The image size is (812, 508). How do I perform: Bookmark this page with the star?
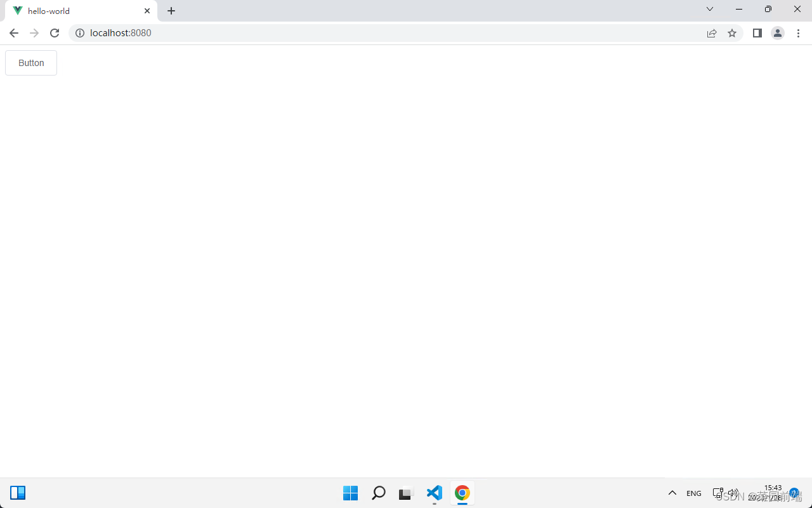(x=732, y=33)
